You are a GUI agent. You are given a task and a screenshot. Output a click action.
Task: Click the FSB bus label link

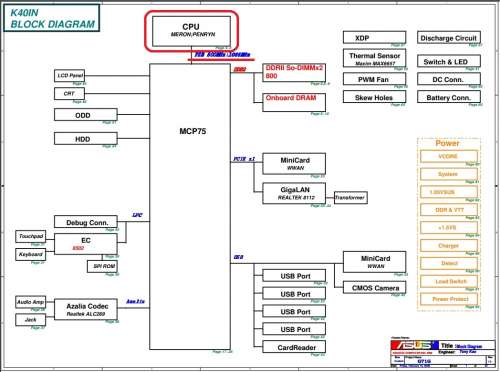click(x=222, y=54)
